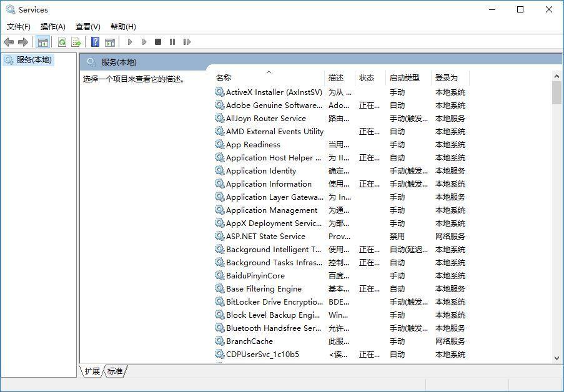This screenshot has height=392, width=564.
Task: Click gear icon beside App Readiness
Action: click(220, 144)
